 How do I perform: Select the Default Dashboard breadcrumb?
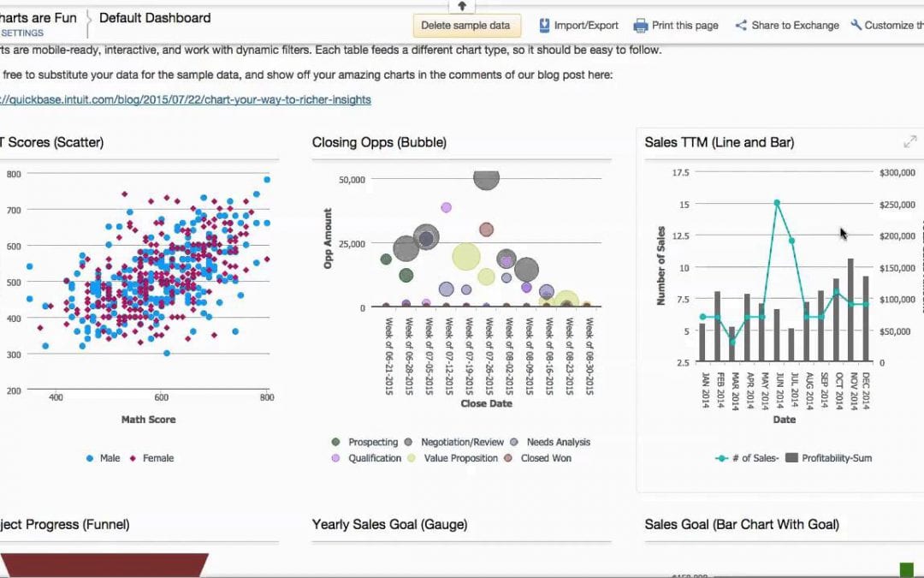pos(155,18)
